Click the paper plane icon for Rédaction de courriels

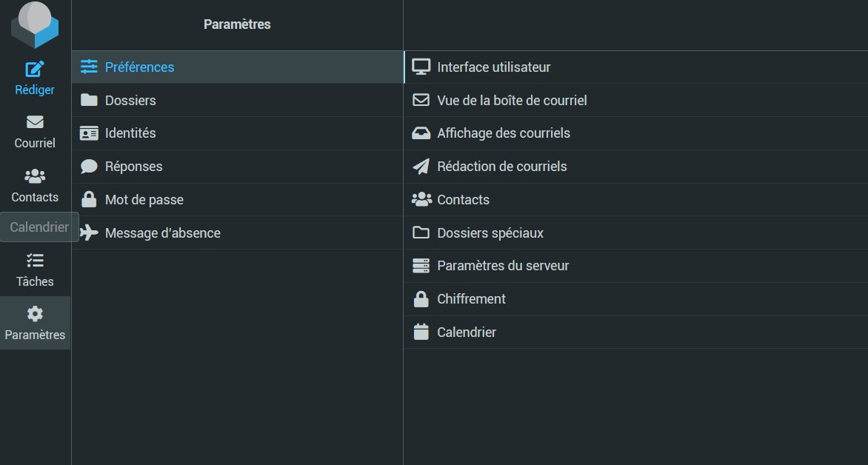click(421, 167)
